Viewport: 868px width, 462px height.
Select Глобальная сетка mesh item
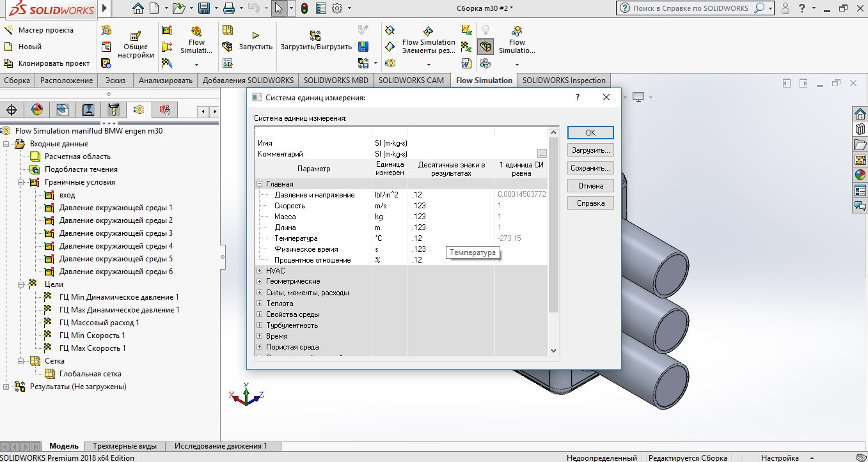[x=90, y=374]
